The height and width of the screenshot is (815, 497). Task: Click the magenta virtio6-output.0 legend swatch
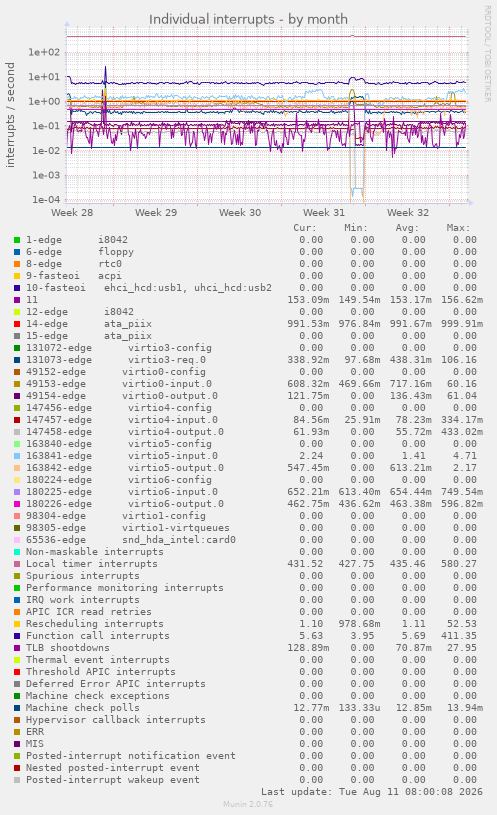pyautogui.click(x=17, y=504)
